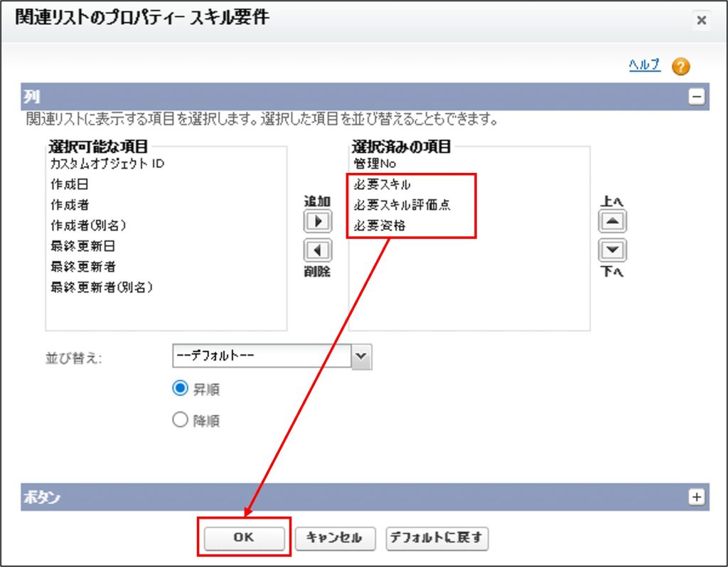Click the OK button
728x567 pixels.
[244, 538]
